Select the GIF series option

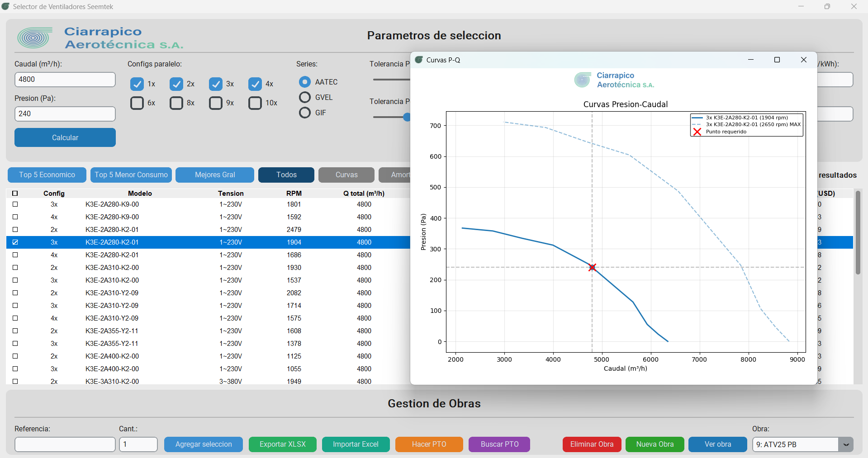coord(305,113)
